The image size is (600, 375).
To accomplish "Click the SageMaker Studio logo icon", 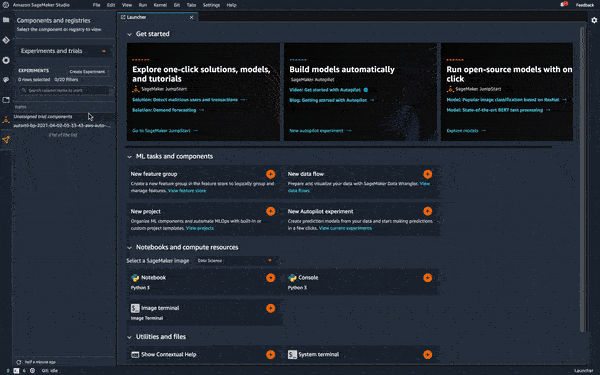I will pyautogui.click(x=5, y=5).
